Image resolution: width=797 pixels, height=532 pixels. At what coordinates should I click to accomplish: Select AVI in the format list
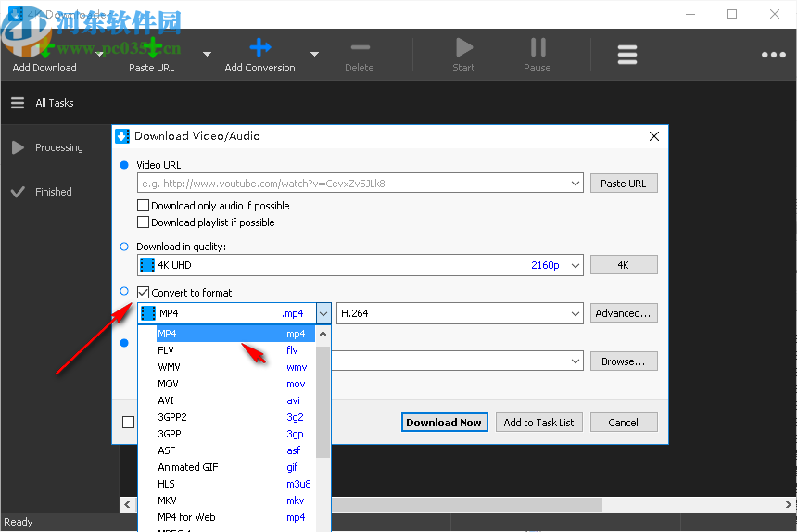(235, 401)
